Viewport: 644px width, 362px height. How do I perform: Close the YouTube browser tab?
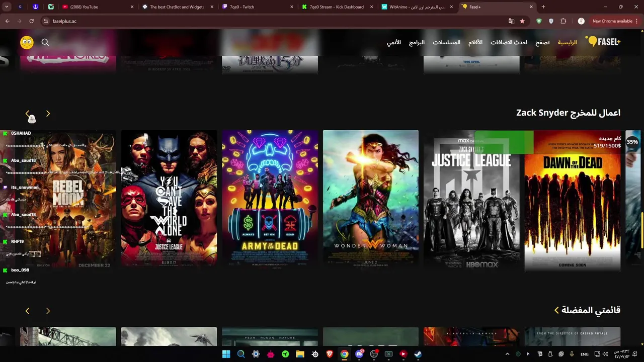(132, 7)
